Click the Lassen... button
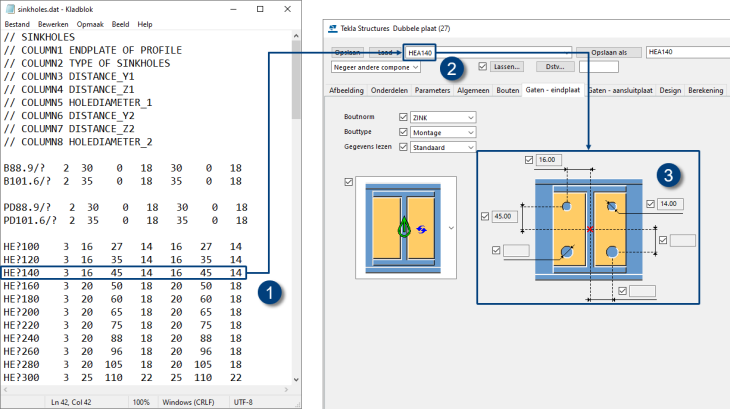Image resolution: width=730 pixels, height=409 pixels. coord(506,67)
